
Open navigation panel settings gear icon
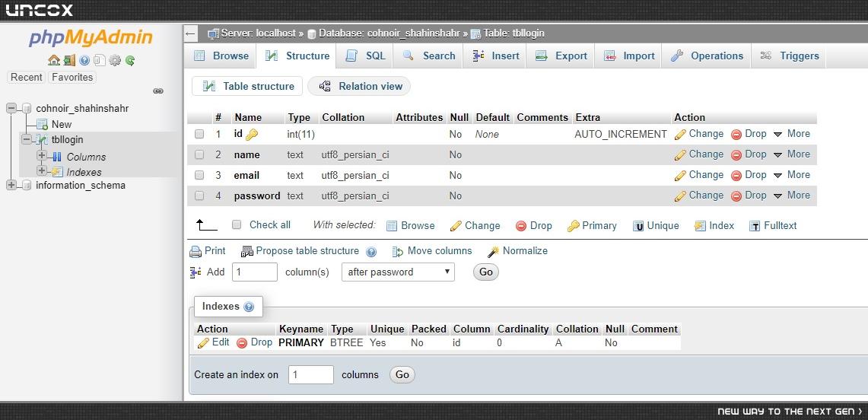[115, 60]
